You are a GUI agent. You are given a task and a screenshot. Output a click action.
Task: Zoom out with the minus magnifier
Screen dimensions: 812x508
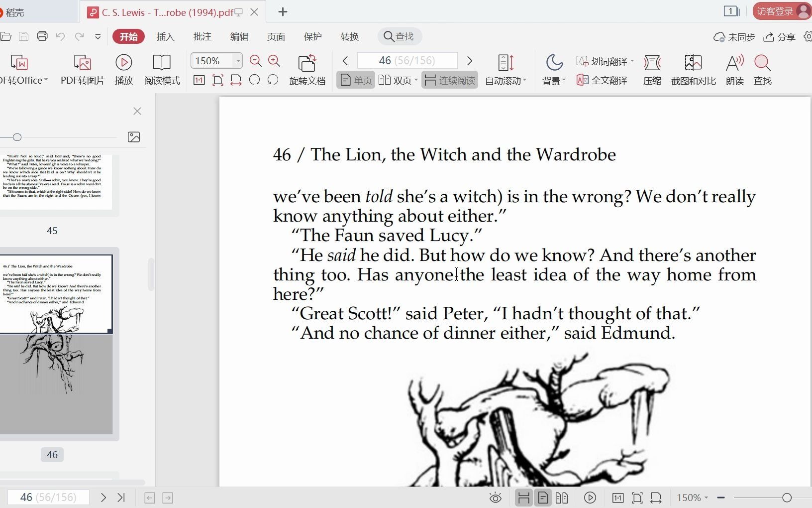(x=256, y=61)
